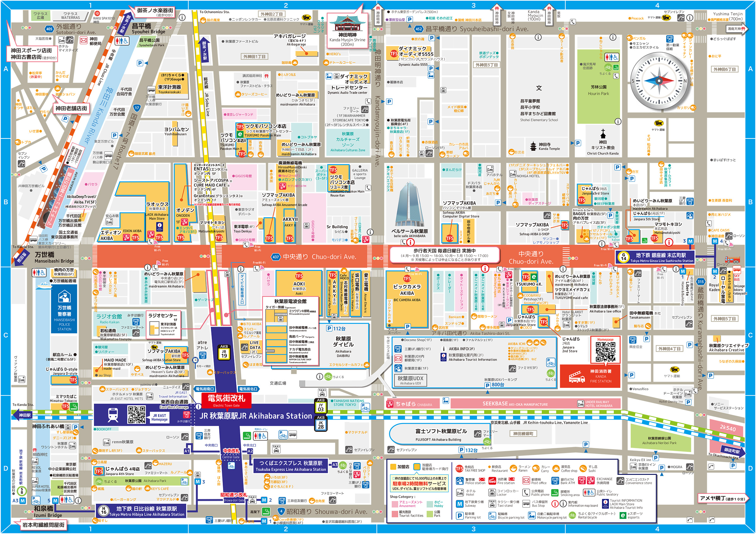
Task: Click the H 16 Hibiya Line badge
Action: [104, 511]
